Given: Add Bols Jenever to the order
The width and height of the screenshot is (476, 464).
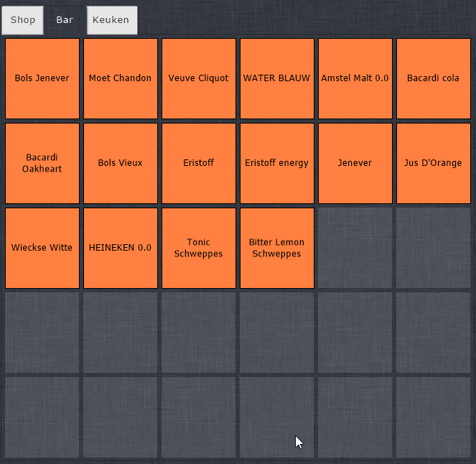Looking at the screenshot, I should point(42,78).
